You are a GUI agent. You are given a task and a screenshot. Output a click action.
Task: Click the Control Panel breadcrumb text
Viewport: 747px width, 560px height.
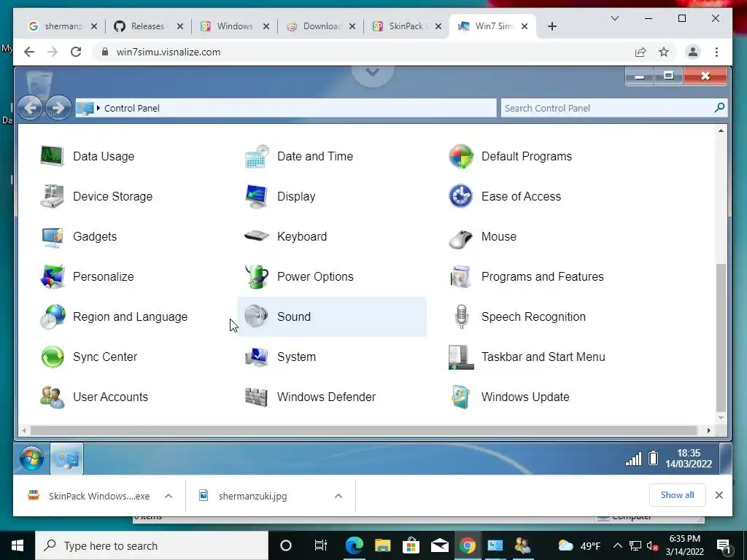tap(132, 108)
